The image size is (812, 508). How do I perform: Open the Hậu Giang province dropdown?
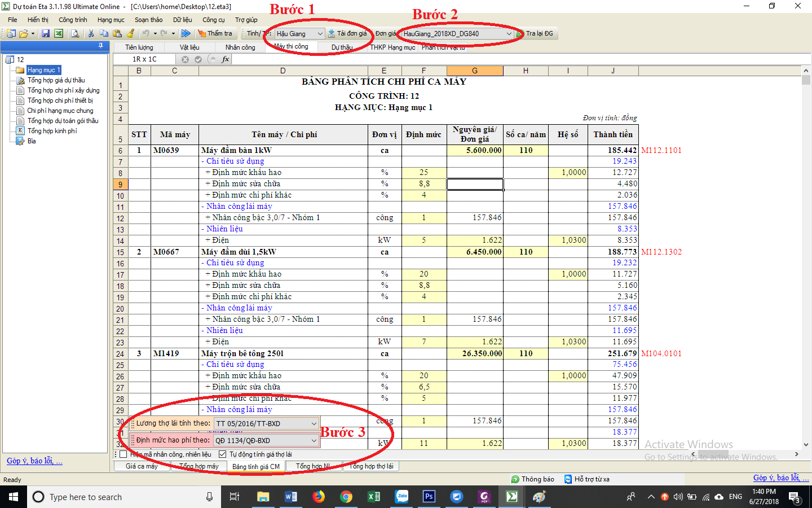click(x=320, y=34)
